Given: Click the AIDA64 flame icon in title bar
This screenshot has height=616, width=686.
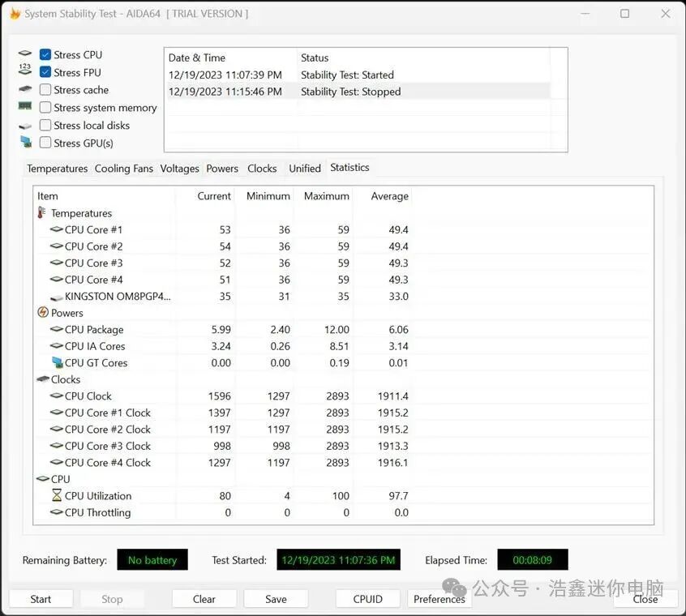Looking at the screenshot, I should point(15,14).
